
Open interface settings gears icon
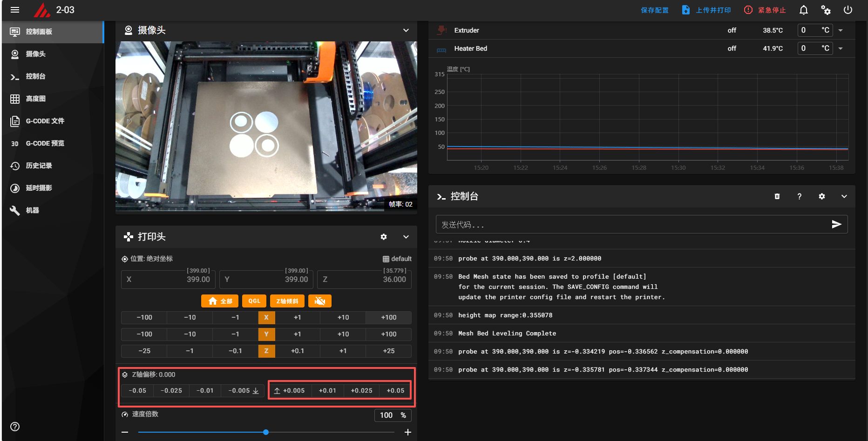[x=826, y=10]
